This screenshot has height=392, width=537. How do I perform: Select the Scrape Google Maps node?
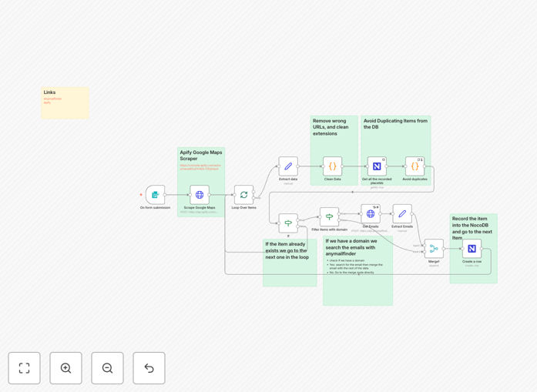[x=200, y=195]
